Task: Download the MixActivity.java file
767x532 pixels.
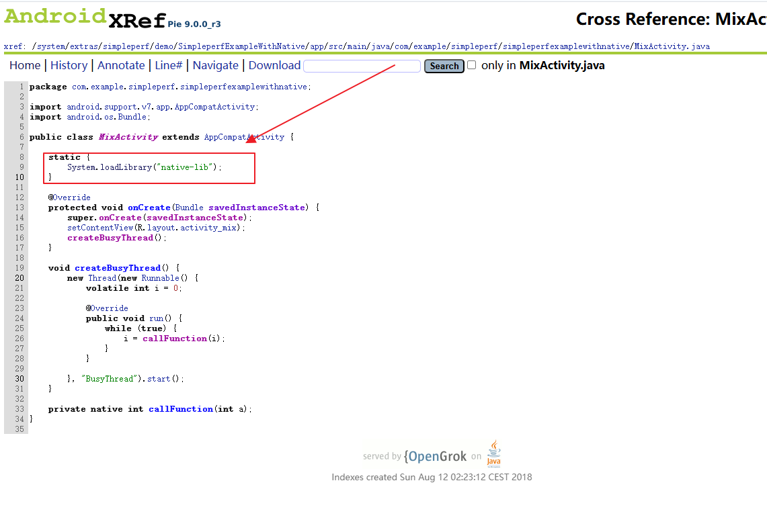Action: (x=274, y=66)
